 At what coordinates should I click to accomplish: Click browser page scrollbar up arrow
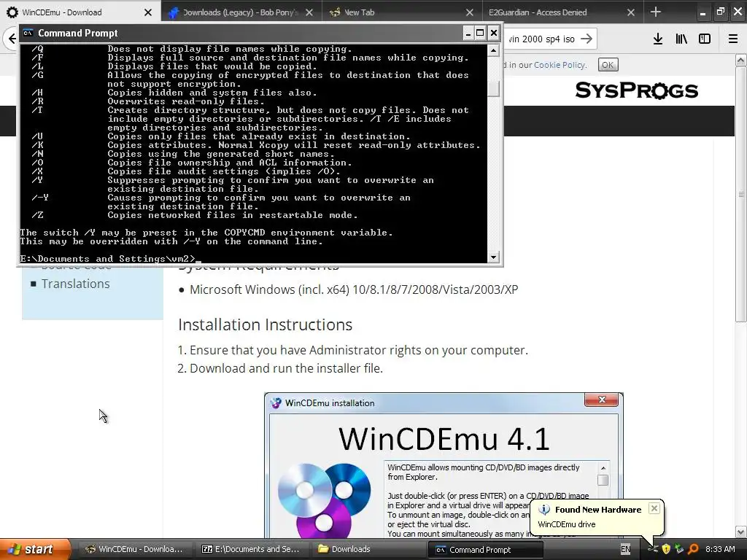(x=741, y=60)
